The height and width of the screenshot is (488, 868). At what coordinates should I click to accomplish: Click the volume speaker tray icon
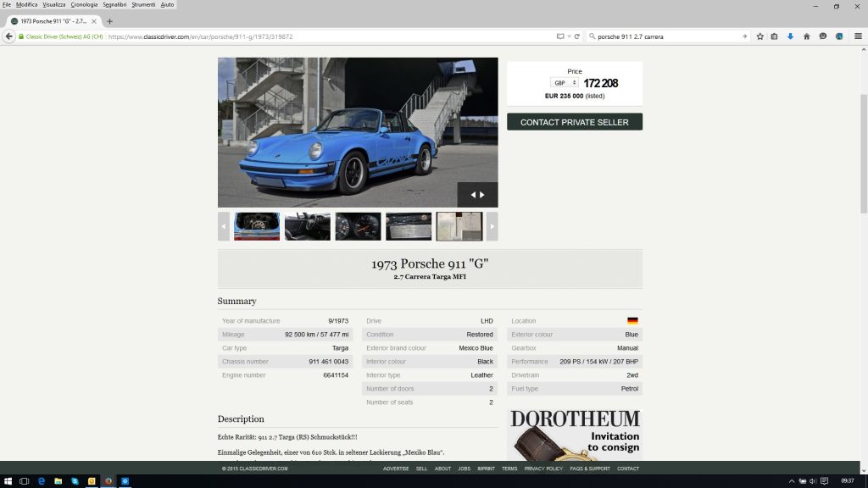click(x=813, y=481)
